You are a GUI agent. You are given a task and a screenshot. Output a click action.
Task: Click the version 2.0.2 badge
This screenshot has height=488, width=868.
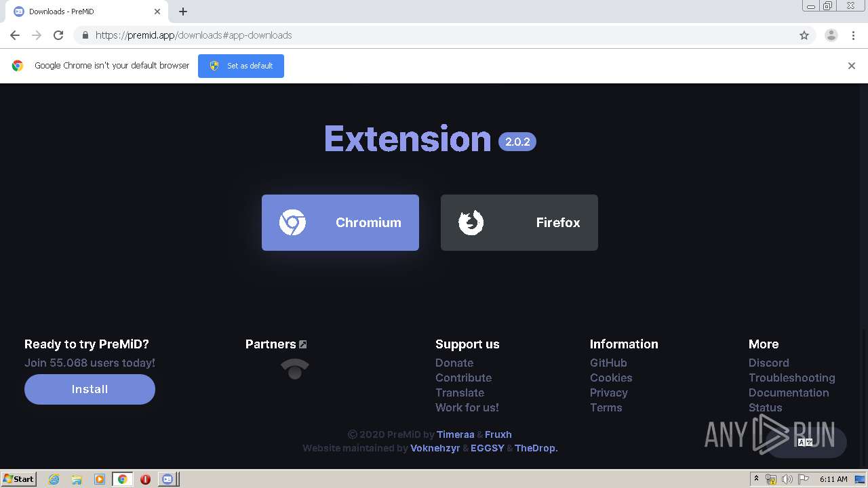point(517,142)
